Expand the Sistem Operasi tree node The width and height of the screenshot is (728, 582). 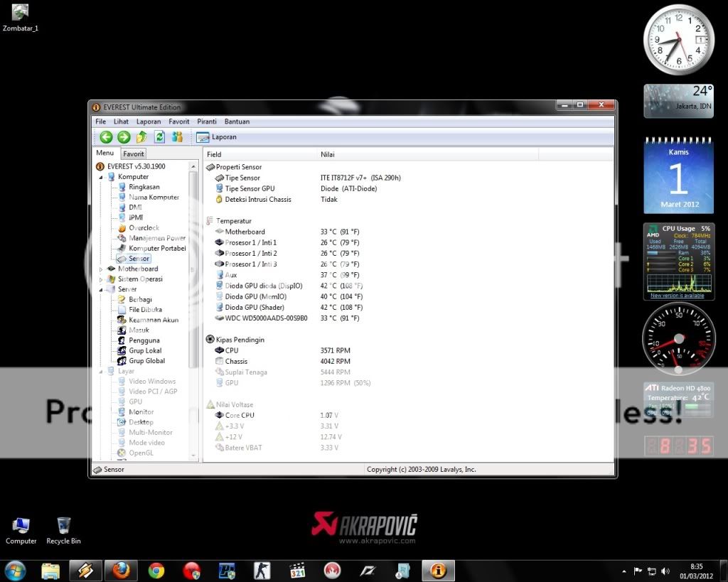(x=101, y=279)
